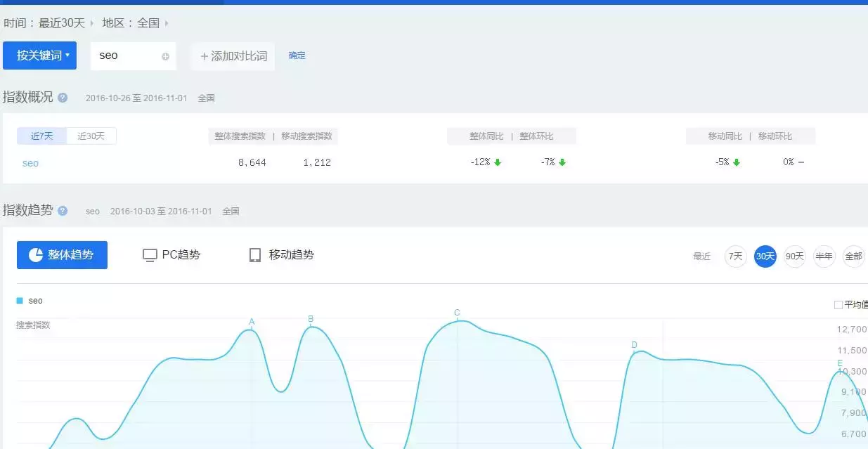Switch to 移动趋势 tab

tap(281, 254)
